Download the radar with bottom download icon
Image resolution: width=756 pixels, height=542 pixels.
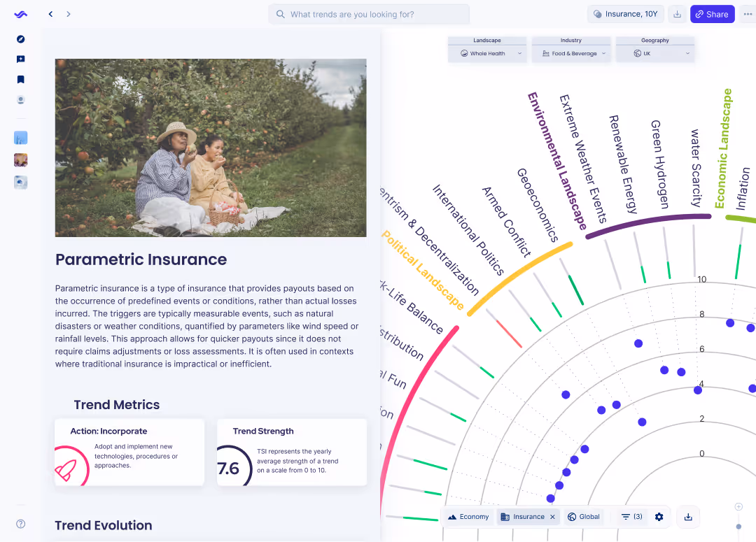click(688, 517)
